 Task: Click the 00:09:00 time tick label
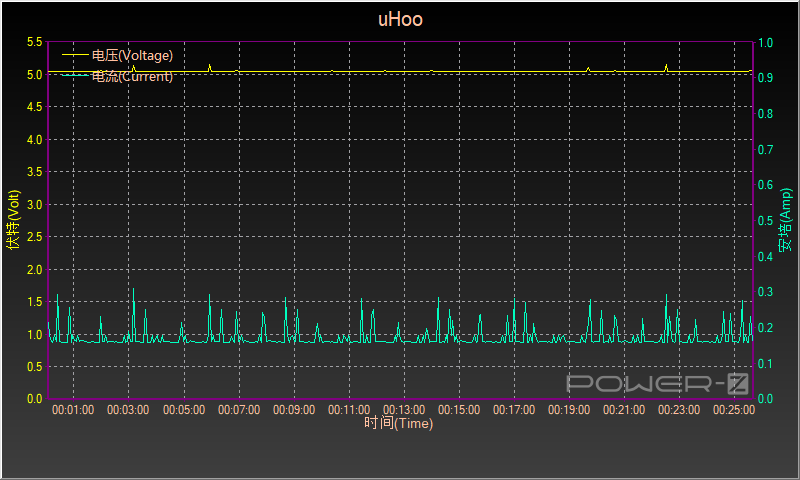(294, 410)
